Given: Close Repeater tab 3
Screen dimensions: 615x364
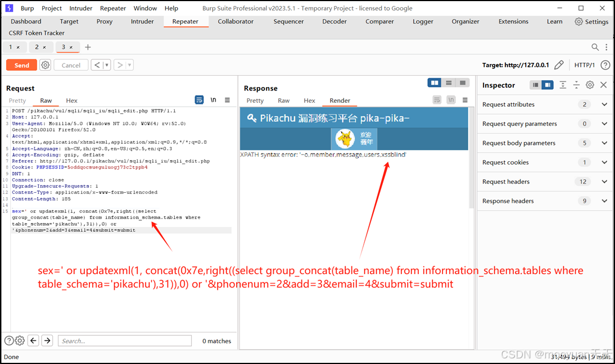Looking at the screenshot, I should 71,47.
